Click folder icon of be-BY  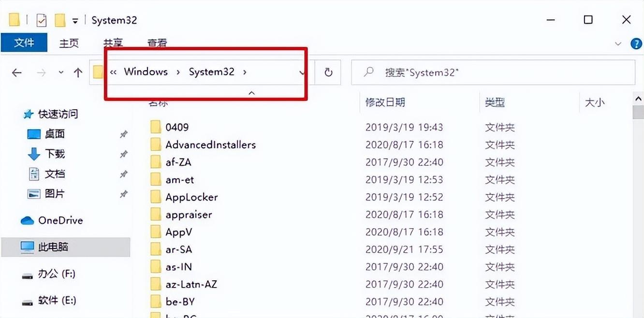point(155,301)
